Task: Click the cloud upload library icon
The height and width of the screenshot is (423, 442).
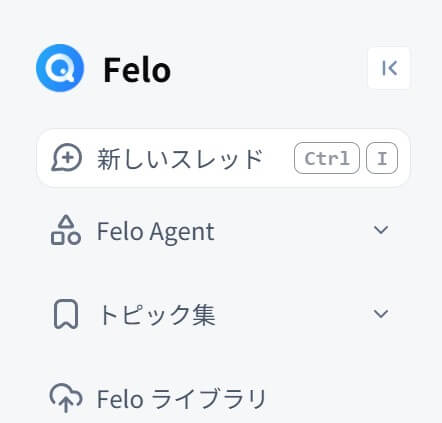Action: pyautogui.click(x=66, y=398)
